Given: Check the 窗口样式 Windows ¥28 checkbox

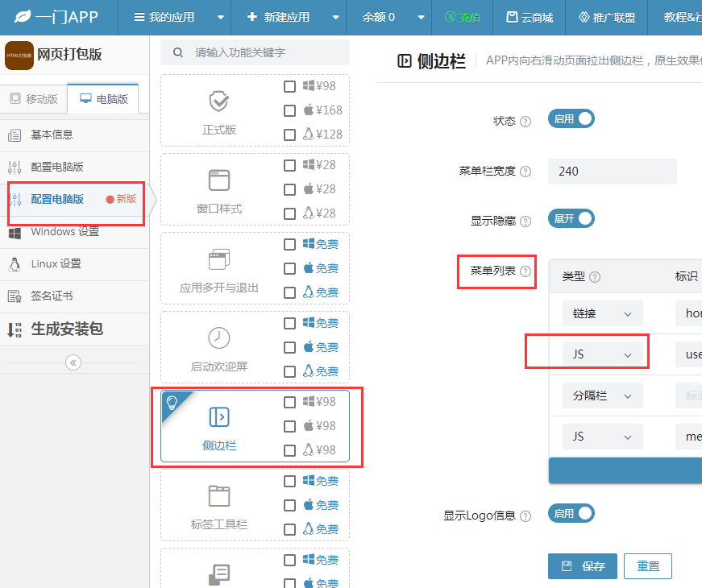Looking at the screenshot, I should point(289,166).
